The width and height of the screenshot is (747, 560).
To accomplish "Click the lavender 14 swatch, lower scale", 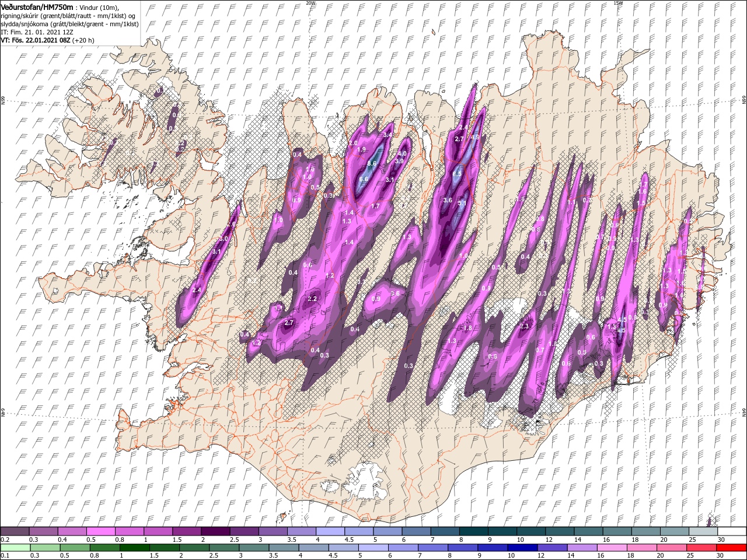I will (x=581, y=548).
